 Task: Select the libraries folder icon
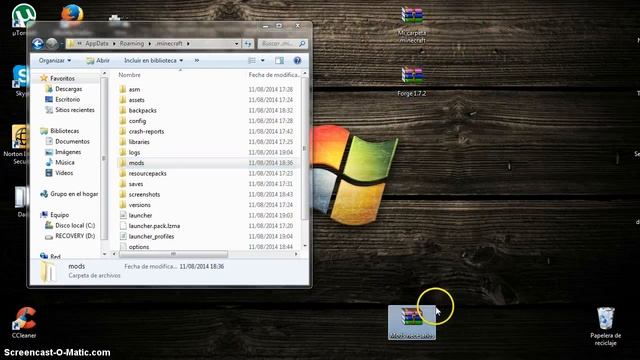[x=123, y=142]
